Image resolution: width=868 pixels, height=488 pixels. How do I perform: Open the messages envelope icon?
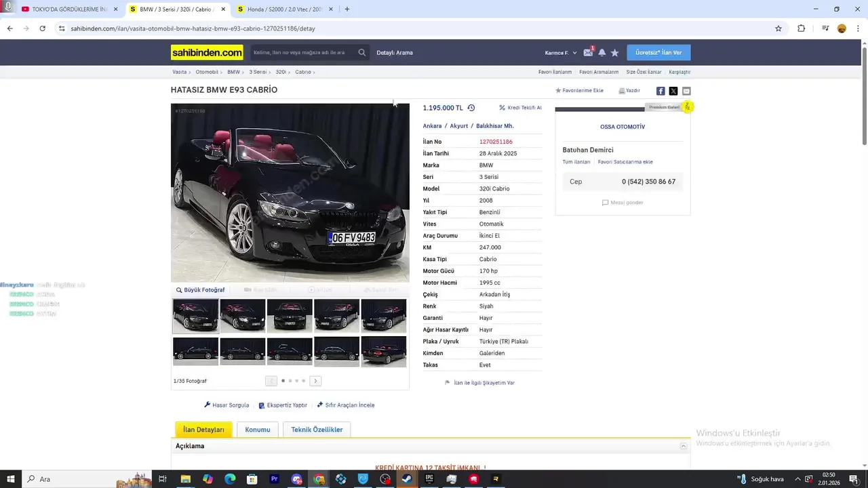(588, 52)
